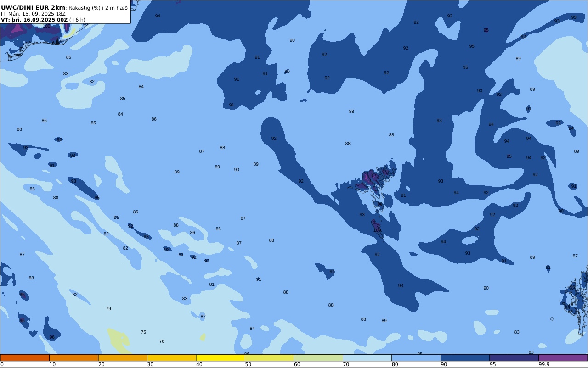Click the medium blue 80–90 legend swatch

[x=416, y=357]
